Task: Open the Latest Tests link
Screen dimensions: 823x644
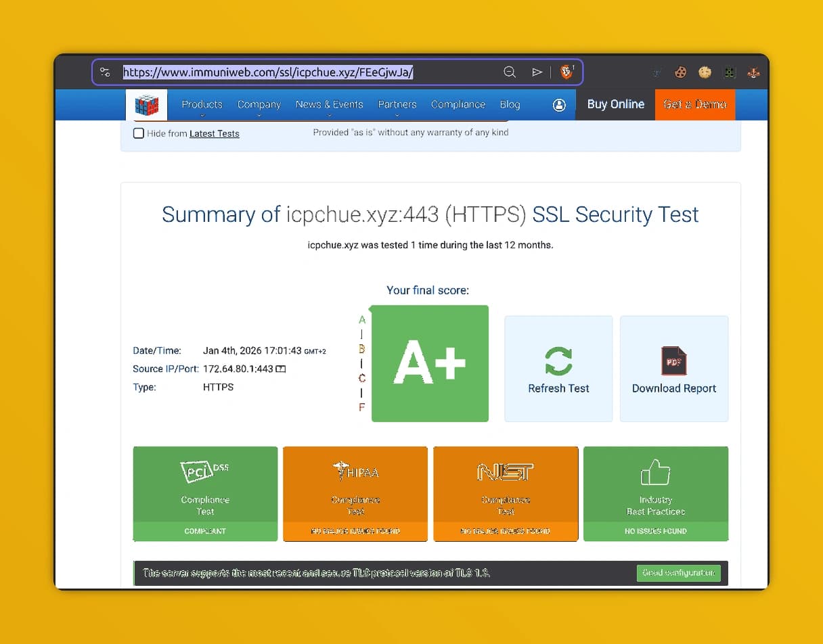Action: coord(215,134)
